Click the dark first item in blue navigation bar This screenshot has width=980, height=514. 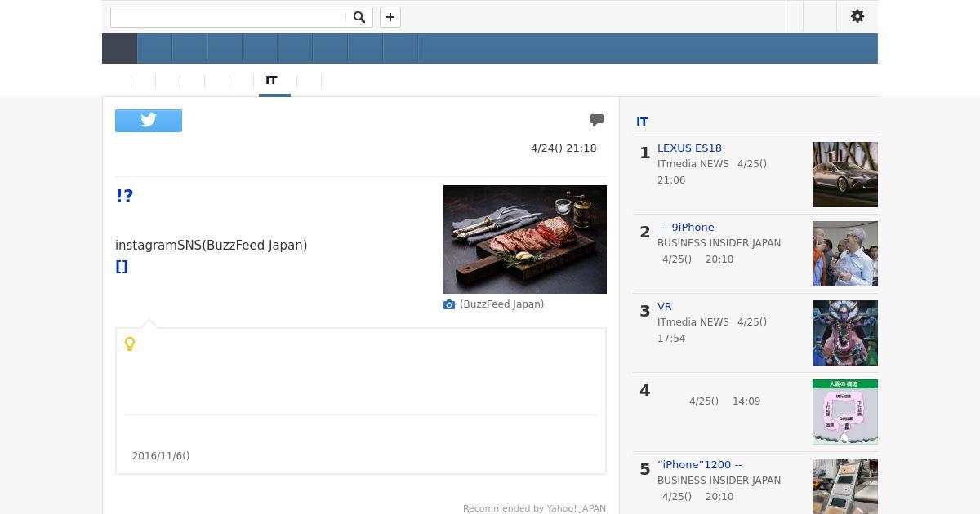[x=119, y=49]
